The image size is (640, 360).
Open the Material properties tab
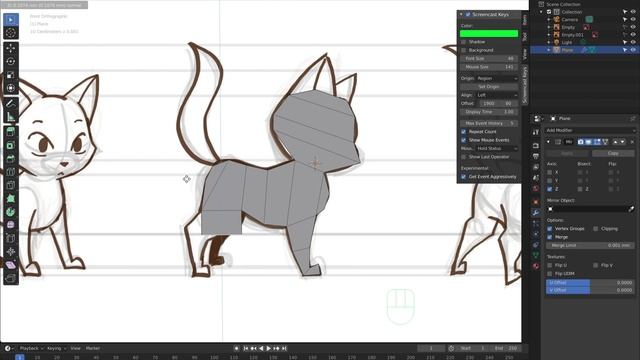536,266
